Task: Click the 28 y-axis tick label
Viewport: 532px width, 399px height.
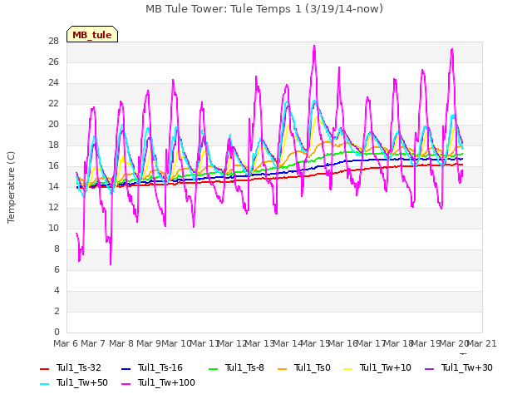Action: [x=53, y=42]
